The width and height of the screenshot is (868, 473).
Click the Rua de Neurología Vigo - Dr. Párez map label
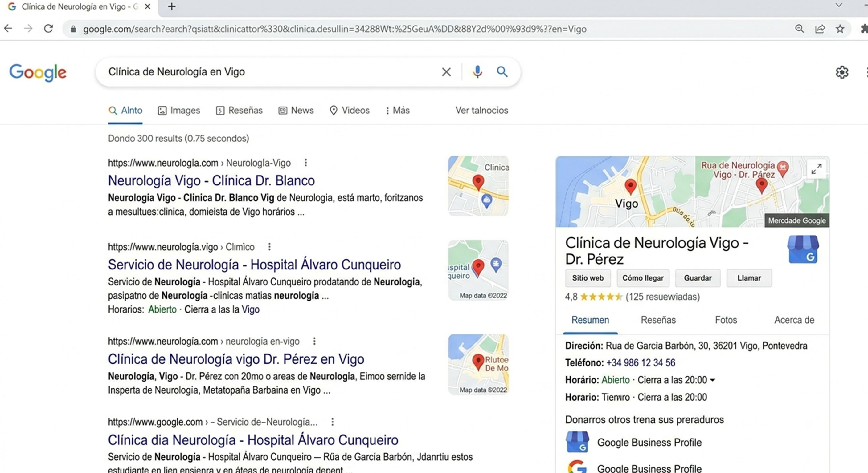click(x=738, y=170)
